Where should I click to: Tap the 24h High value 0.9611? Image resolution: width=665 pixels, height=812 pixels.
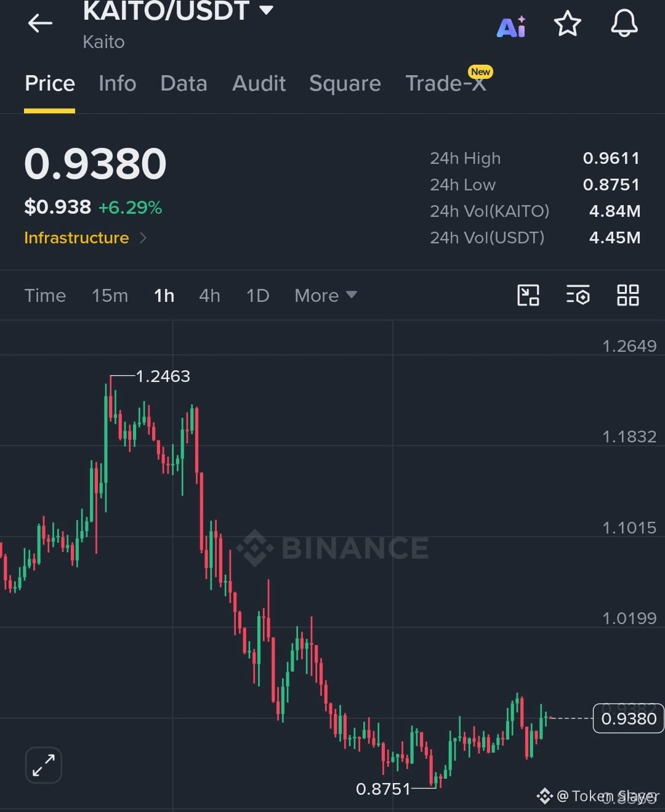(x=611, y=158)
